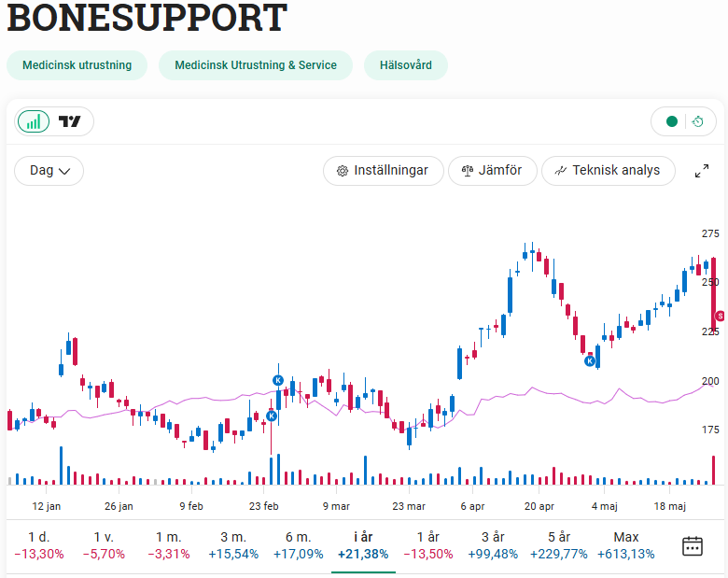
Task: Click the 9 feb date label
Action: [191, 506]
